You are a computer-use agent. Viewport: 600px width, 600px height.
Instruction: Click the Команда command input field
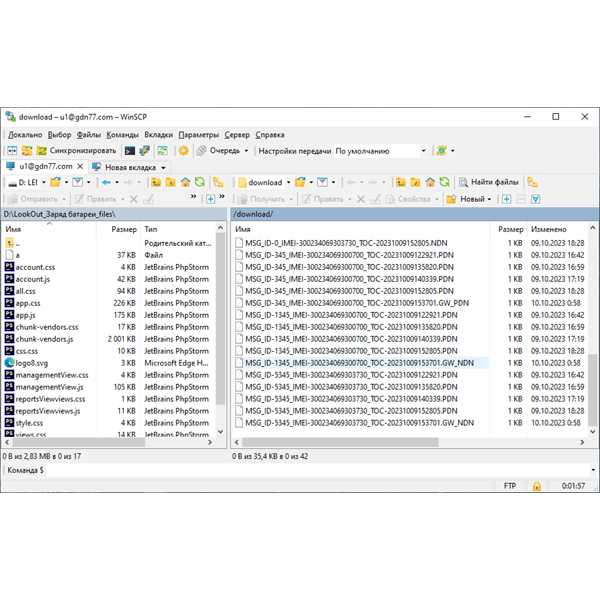318,470
